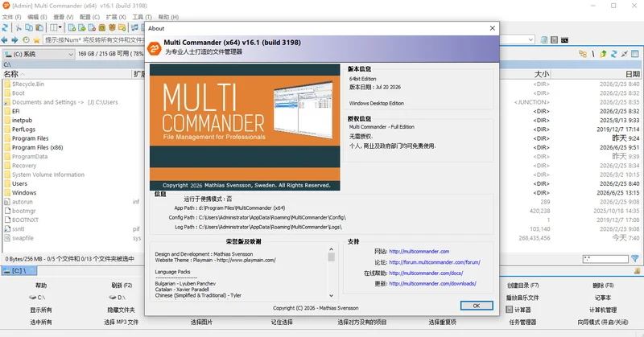This screenshot has width=644, height=337.
Task: Open the 编辑 (E) menu
Action: [x=37, y=17]
